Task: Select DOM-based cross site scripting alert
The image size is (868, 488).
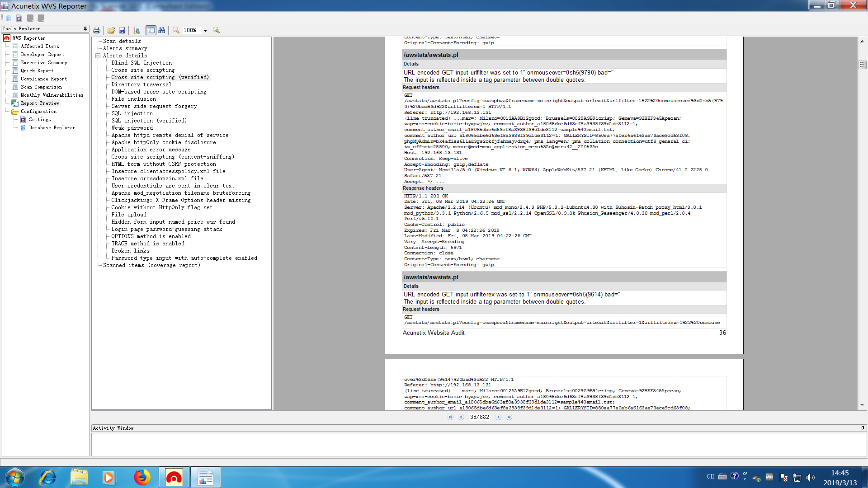Action: [x=159, y=92]
